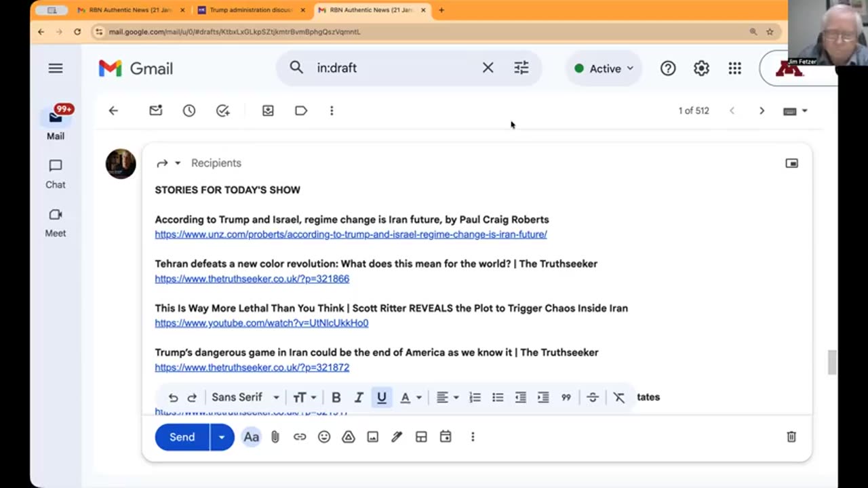Toggle bold formatting
This screenshot has width=868, height=488.
click(x=336, y=398)
